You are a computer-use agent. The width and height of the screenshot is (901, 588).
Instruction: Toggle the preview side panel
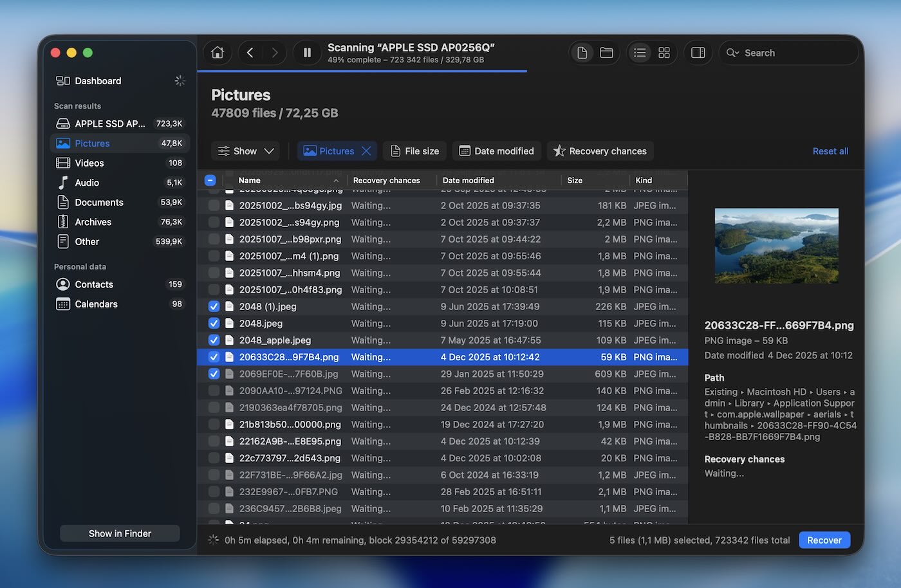[x=698, y=52]
